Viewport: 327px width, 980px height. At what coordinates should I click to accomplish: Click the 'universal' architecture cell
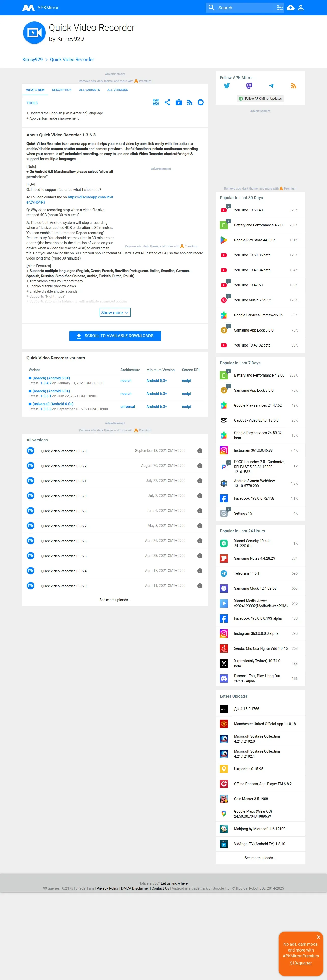pyautogui.click(x=128, y=407)
